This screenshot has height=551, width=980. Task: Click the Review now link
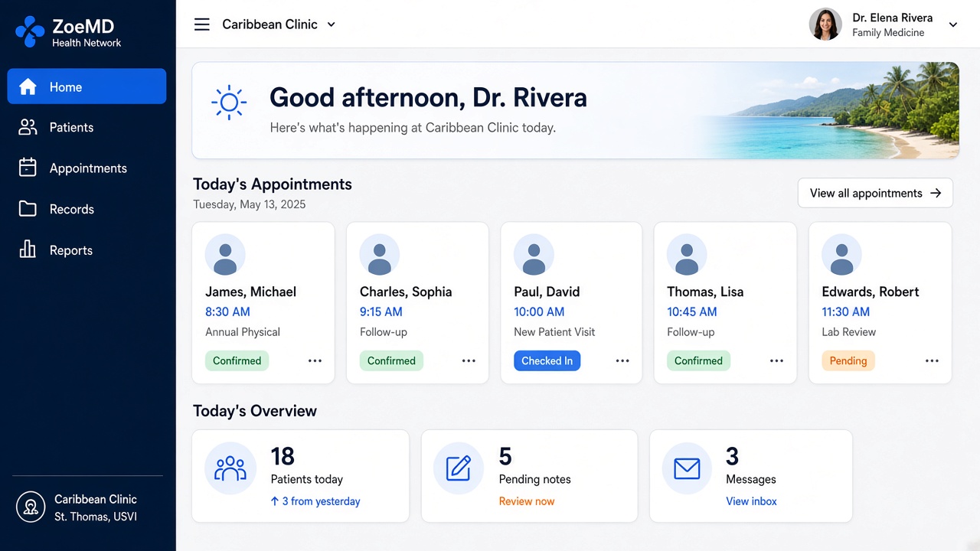click(527, 501)
